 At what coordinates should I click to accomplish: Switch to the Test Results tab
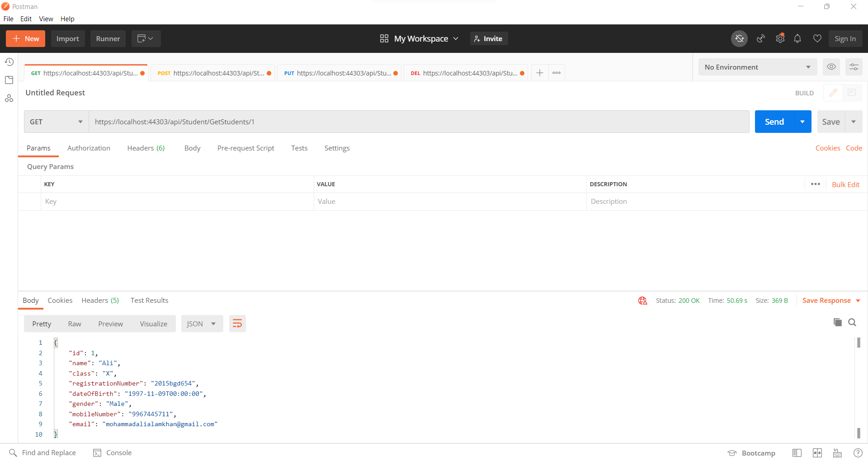coord(149,300)
